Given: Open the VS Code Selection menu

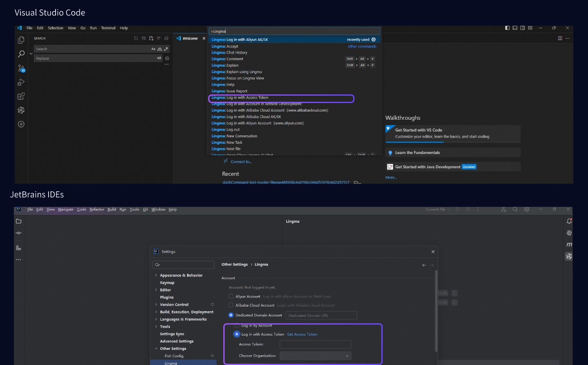Looking at the screenshot, I should 56,28.
